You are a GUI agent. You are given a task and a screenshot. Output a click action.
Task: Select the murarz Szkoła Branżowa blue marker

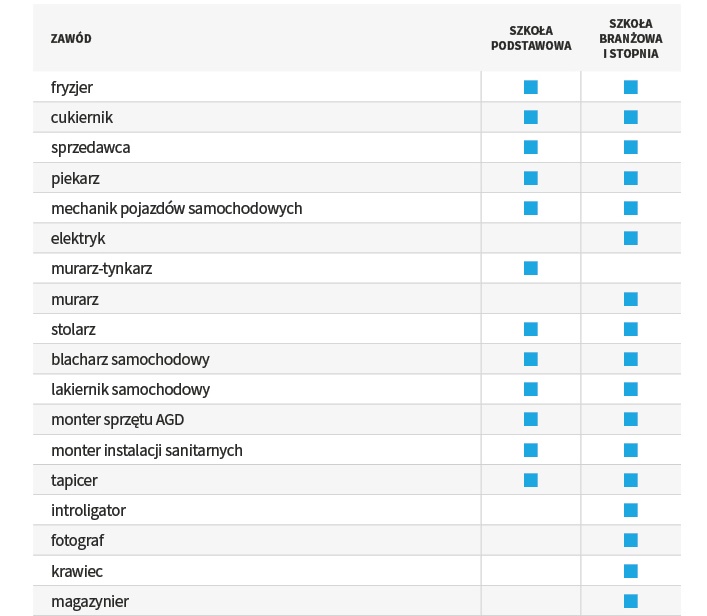[x=631, y=299]
